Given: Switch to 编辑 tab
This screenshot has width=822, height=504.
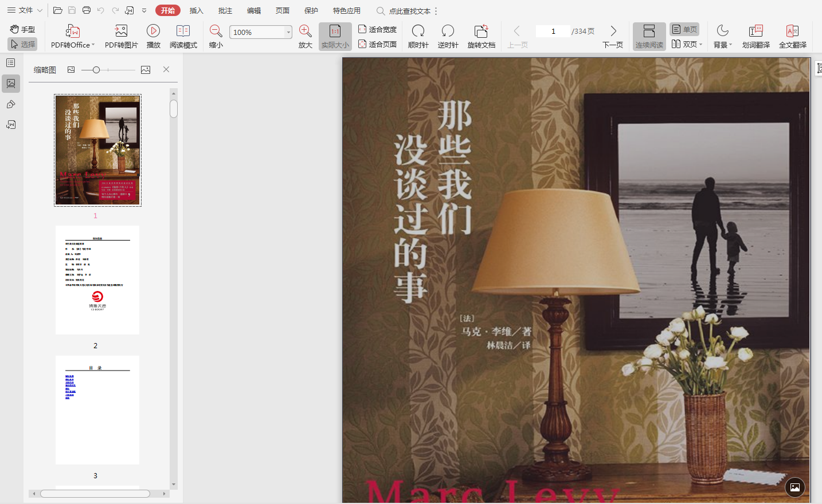Looking at the screenshot, I should 253,10.
